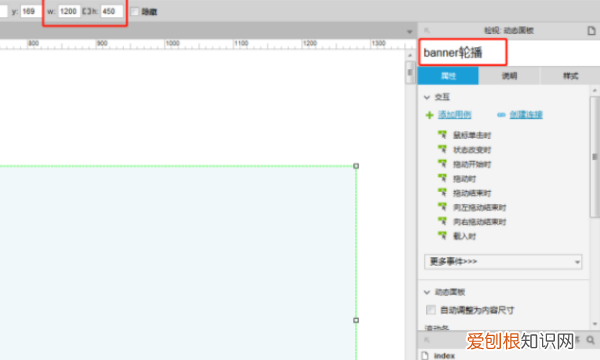
Task: Open the page tabs dropdown arrow above the ruler
Action: 409,32
